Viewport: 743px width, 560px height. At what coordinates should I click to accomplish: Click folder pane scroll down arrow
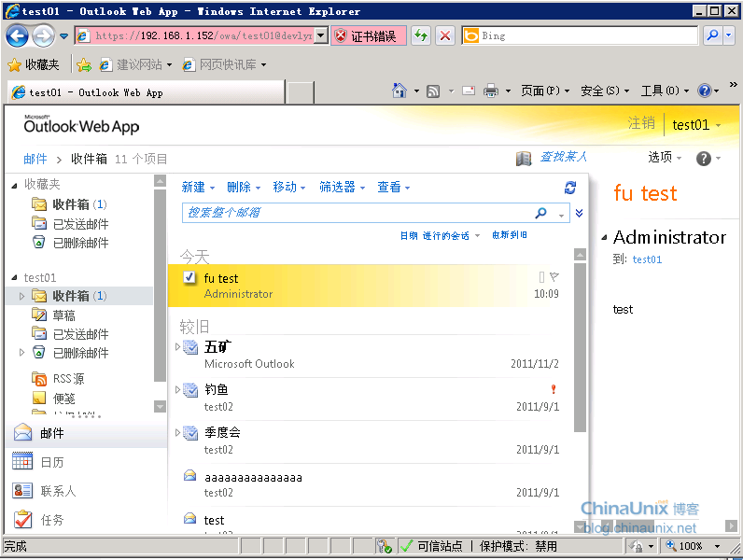pos(161,407)
